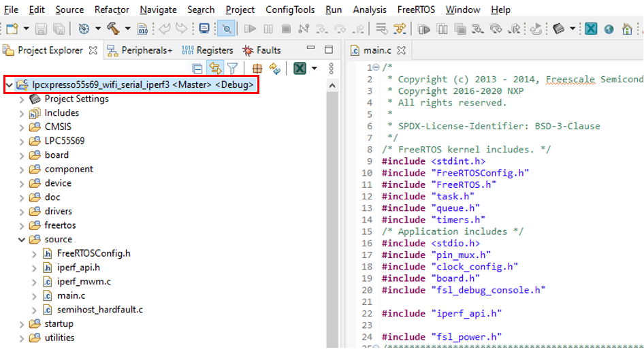Open dropdown next to build configuration icon
Image resolution: width=644 pixels, height=356 pixels.
tap(98, 29)
